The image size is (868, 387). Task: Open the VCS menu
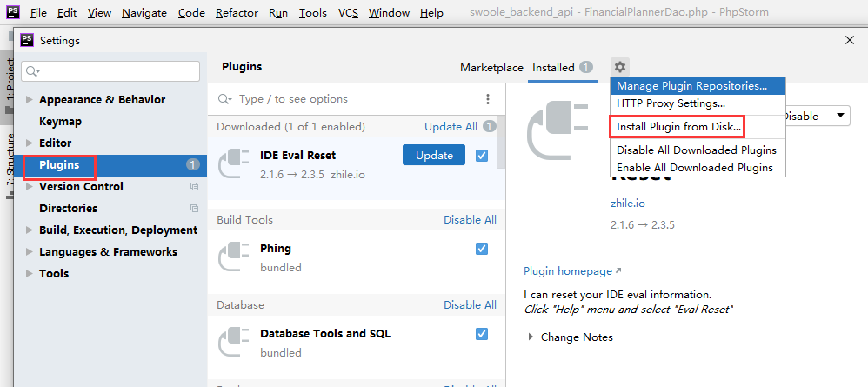coord(348,13)
